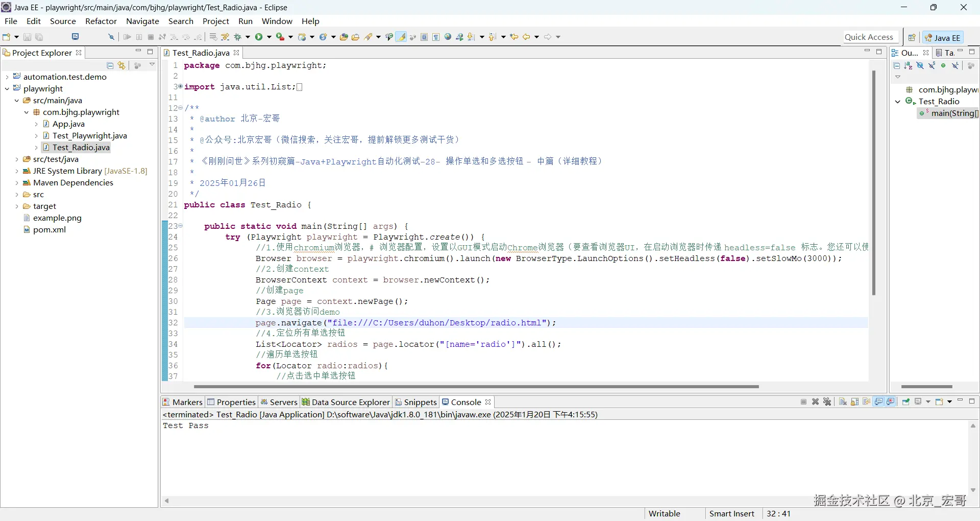
Task: Maximize the editor area
Action: click(x=879, y=52)
